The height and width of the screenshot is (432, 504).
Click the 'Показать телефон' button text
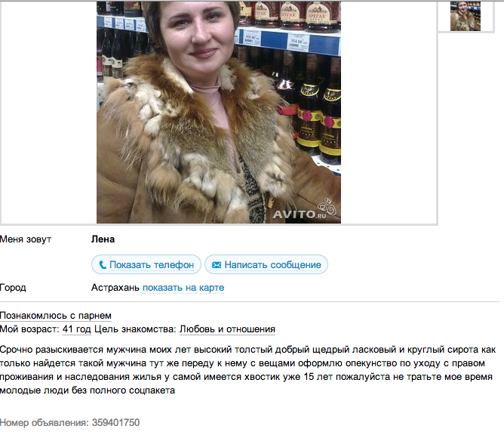click(x=152, y=265)
